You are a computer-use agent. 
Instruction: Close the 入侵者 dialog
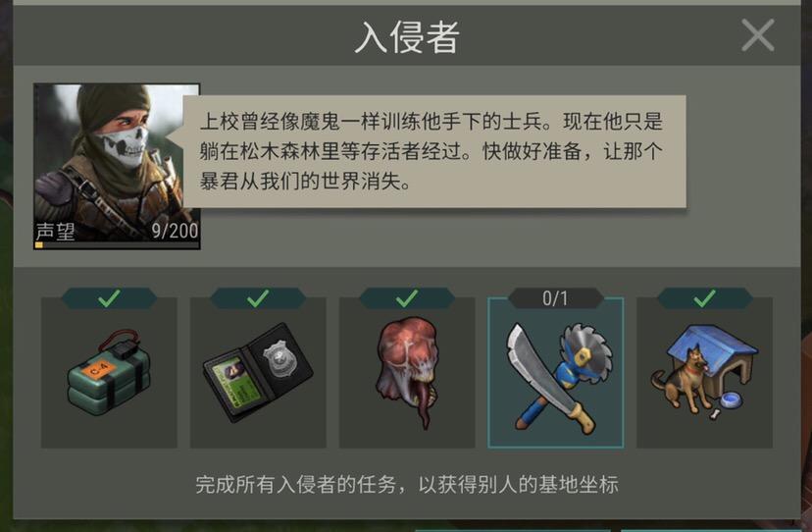pos(758,35)
